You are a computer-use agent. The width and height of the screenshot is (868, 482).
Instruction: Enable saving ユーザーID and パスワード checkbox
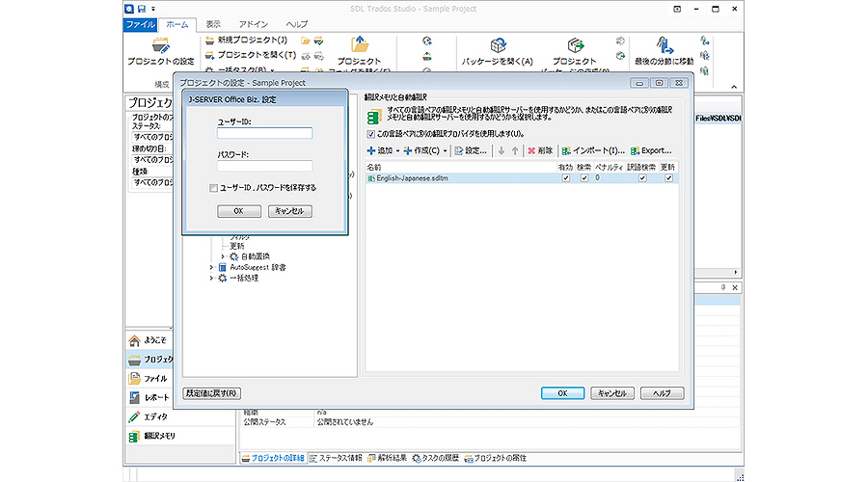coord(213,188)
